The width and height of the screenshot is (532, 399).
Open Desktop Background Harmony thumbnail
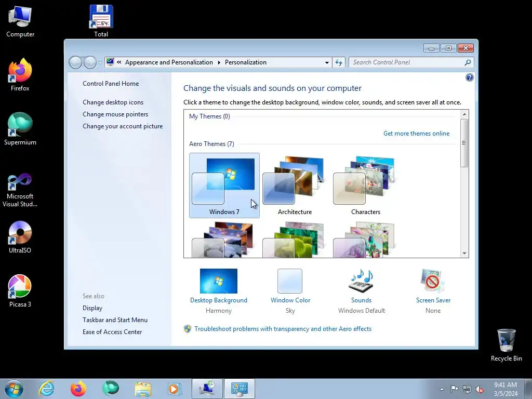click(219, 281)
